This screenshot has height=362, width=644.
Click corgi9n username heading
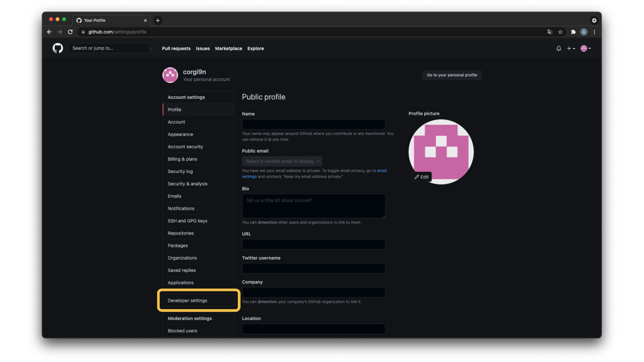click(194, 72)
